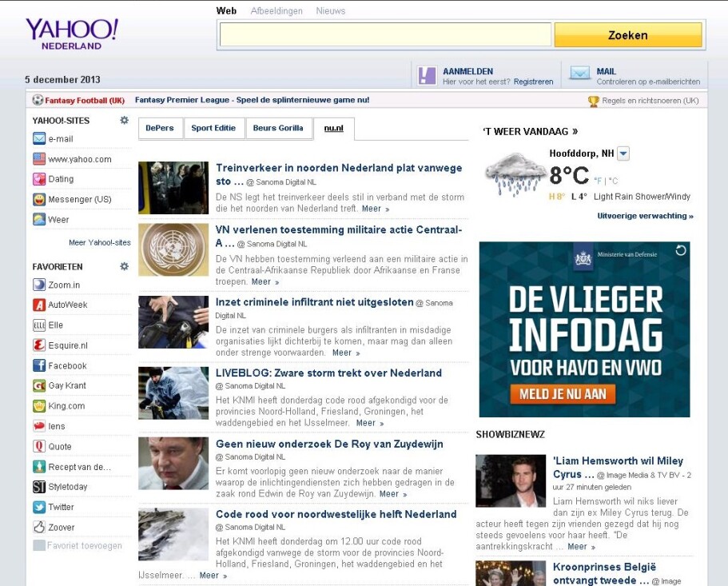Viewport: 728px width, 586px height.
Task: Click the Yahoo Aanmelden exclamation icon
Action: point(427,76)
